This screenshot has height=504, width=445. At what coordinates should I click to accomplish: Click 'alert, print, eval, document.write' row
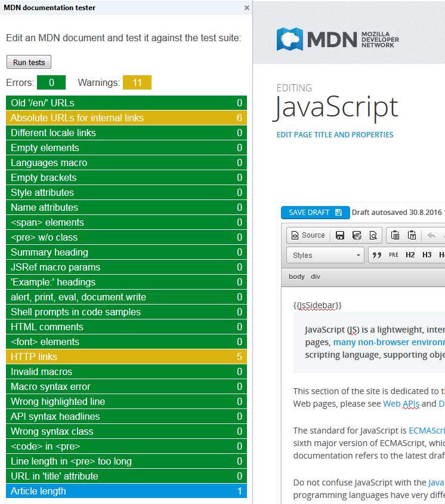tap(126, 297)
